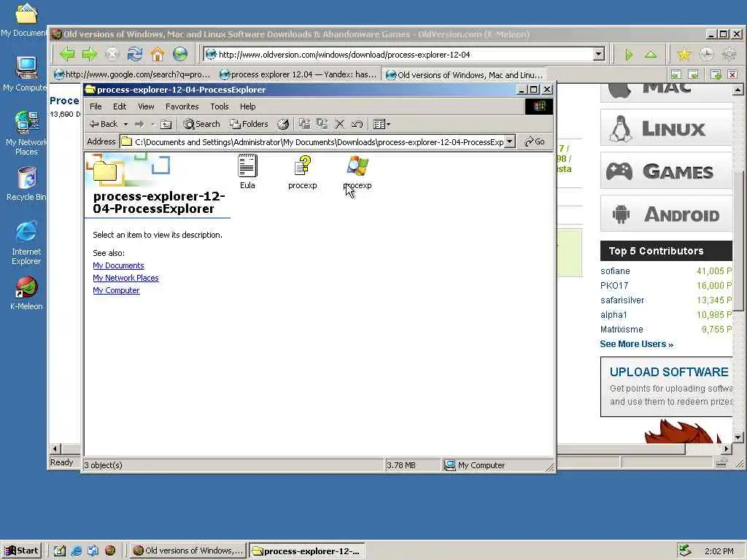The height and width of the screenshot is (560, 747).
Task: Click See More Users link
Action: (x=636, y=344)
